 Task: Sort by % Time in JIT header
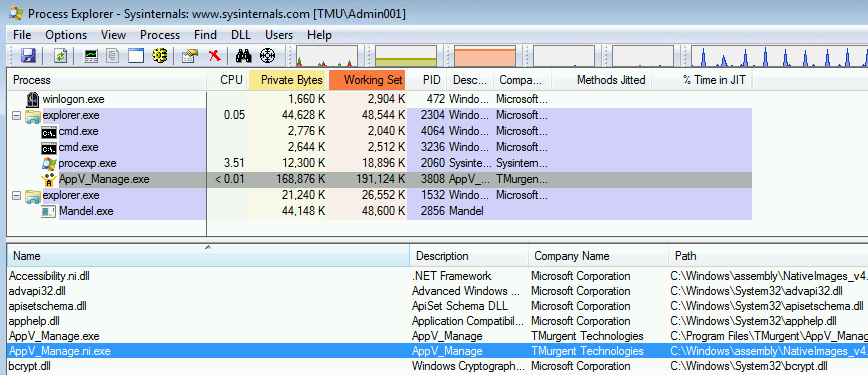(702, 80)
